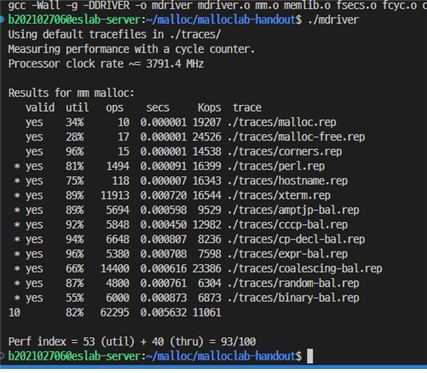The image size is (427, 373).
Task: Click the 'trace' column header
Action: point(247,108)
